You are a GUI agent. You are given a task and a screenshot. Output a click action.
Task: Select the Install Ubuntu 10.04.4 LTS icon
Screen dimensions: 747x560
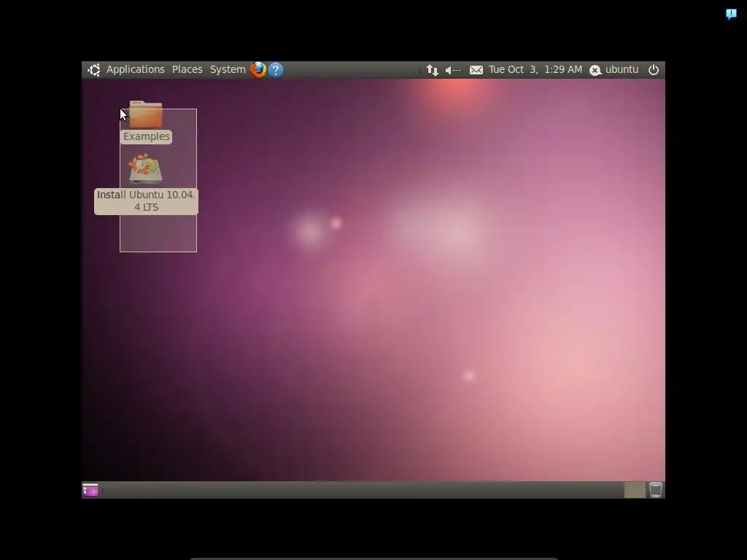[146, 168]
